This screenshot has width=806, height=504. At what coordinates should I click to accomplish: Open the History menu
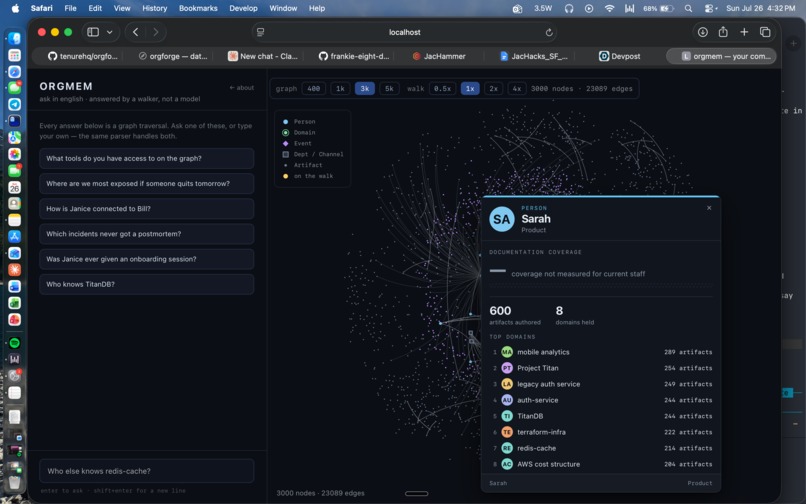click(154, 8)
